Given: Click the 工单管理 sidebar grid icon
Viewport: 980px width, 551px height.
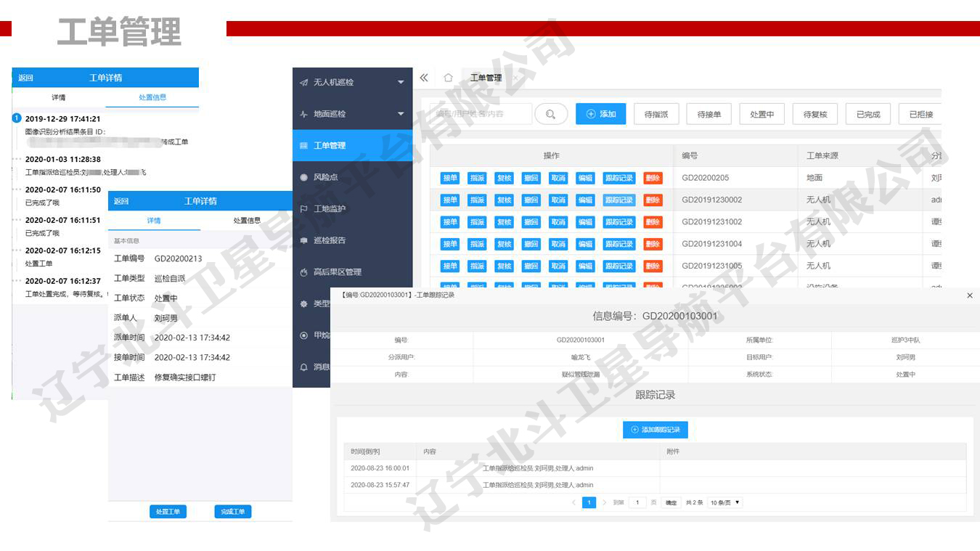Looking at the screenshot, I should 303,146.
